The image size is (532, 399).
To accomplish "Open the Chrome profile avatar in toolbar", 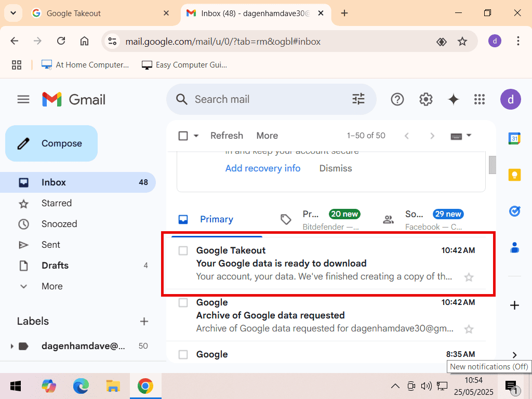I will (495, 41).
